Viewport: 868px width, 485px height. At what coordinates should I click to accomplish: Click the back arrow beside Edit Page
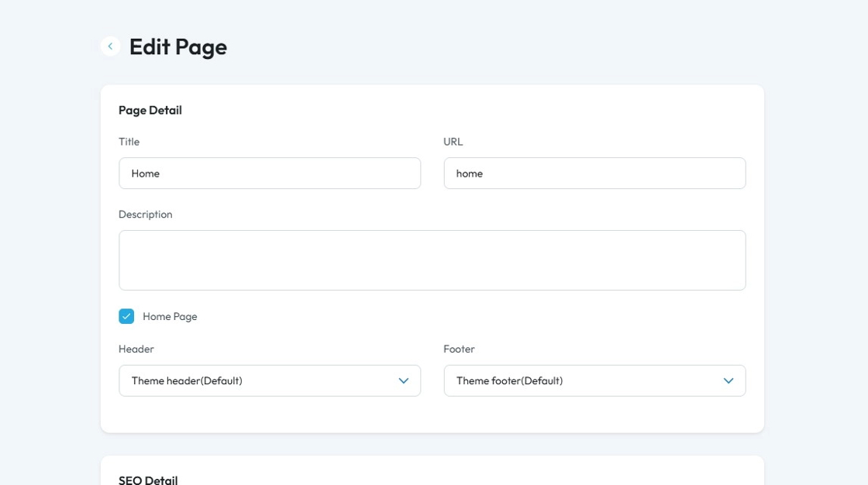(x=110, y=46)
